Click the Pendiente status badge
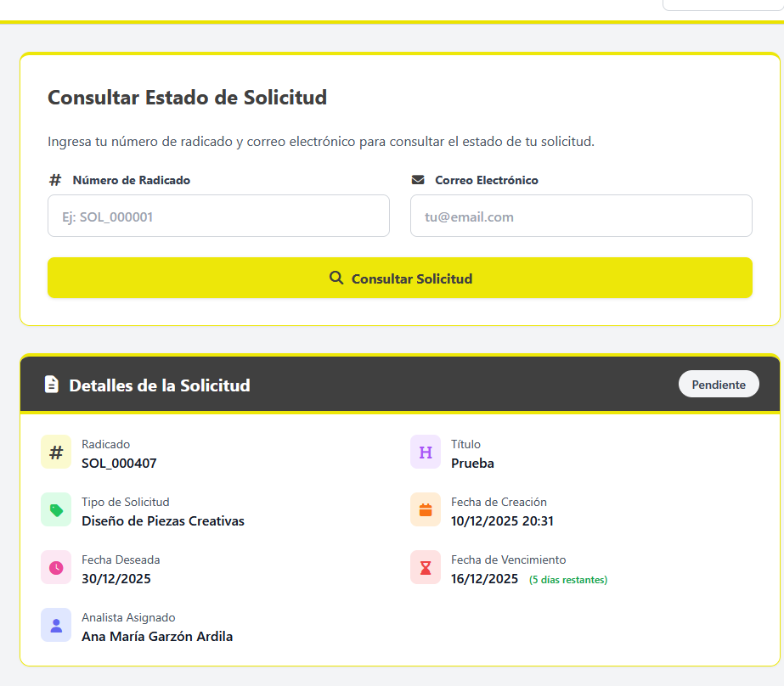784x686 pixels. [719, 385]
